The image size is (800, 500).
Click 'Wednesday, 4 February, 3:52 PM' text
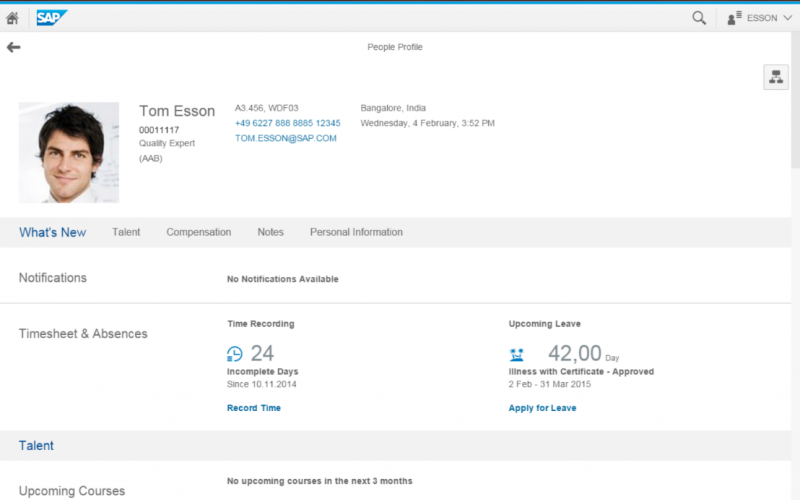tap(428, 123)
